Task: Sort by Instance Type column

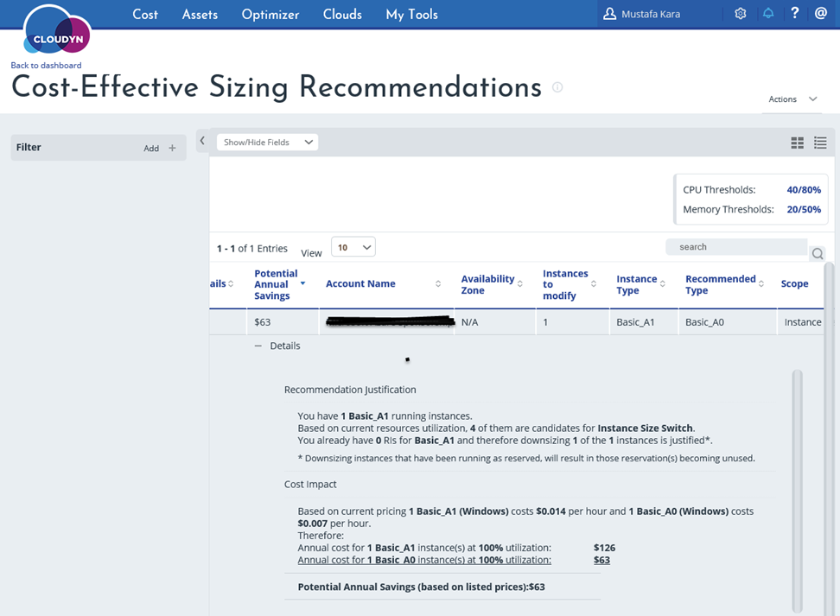Action: [663, 284]
